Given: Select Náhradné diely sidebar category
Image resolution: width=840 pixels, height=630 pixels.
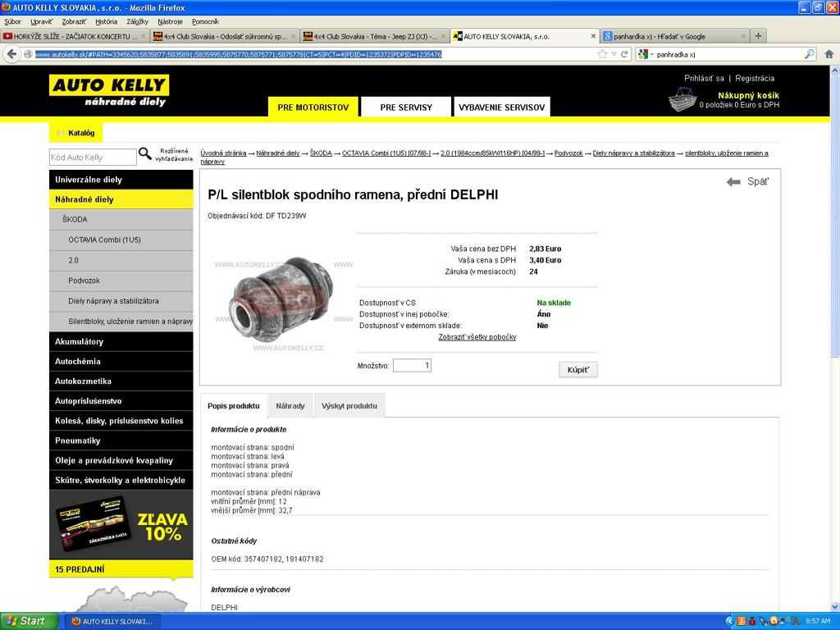Looking at the screenshot, I should (x=121, y=199).
